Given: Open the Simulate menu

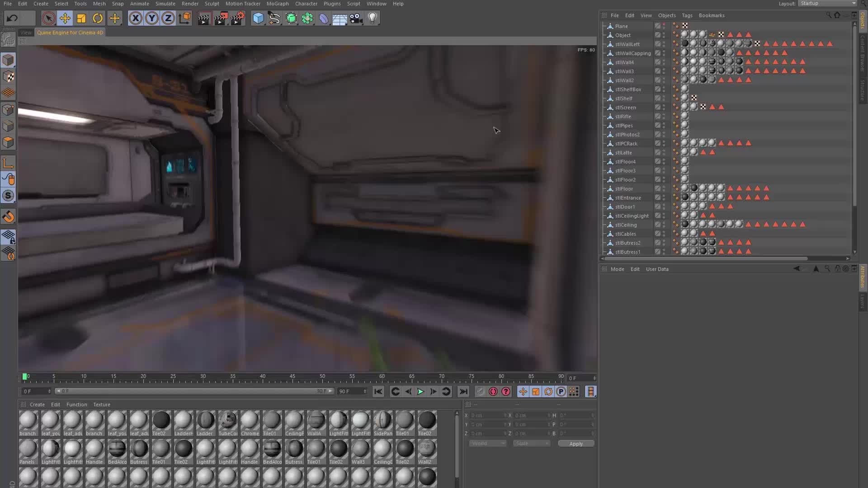Looking at the screenshot, I should pyautogui.click(x=165, y=4).
